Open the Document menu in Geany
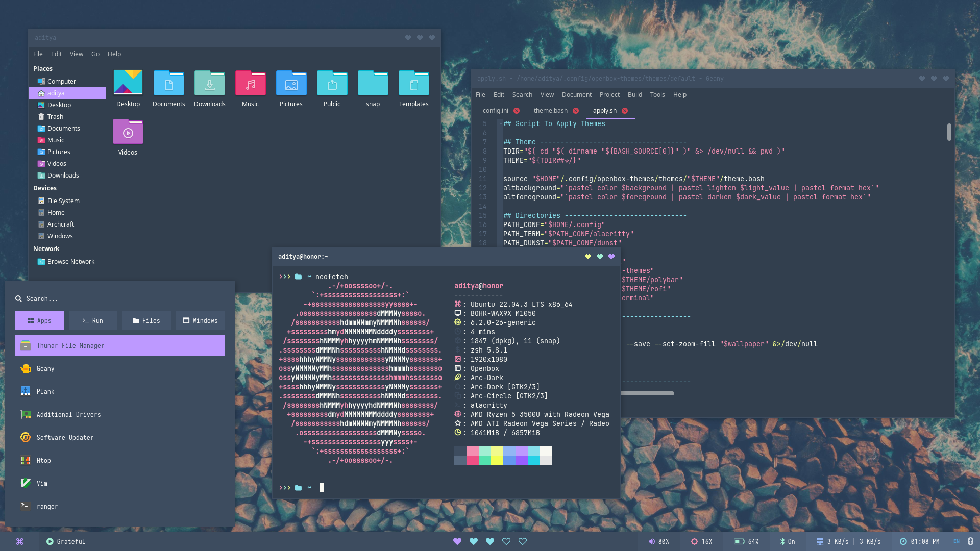The height and width of the screenshot is (551, 980). [576, 94]
